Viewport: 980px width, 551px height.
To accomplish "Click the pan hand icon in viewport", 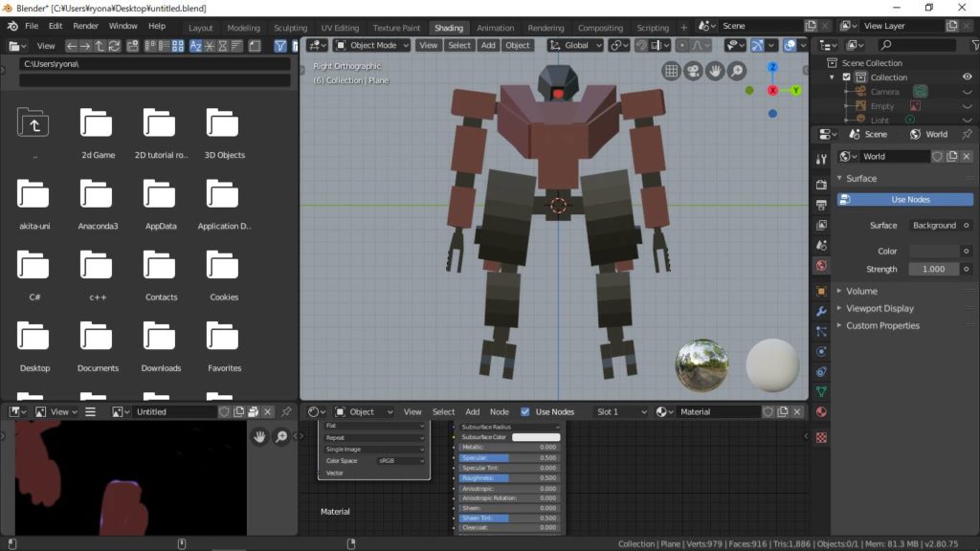I will click(715, 71).
